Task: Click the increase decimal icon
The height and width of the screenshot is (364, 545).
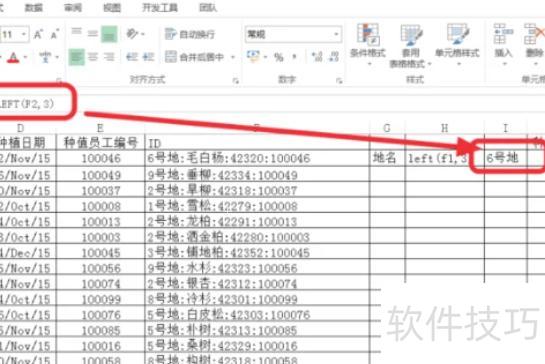Action: click(317, 57)
